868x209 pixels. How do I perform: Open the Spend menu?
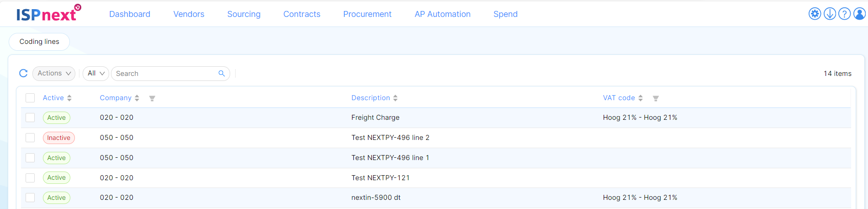coord(505,14)
